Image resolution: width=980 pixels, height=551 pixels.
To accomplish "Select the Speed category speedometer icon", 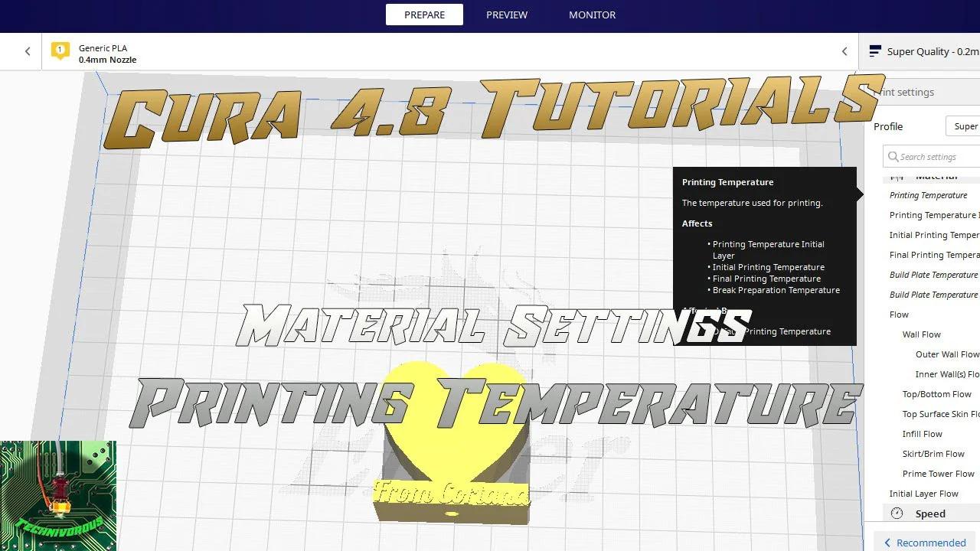I will [x=896, y=514].
